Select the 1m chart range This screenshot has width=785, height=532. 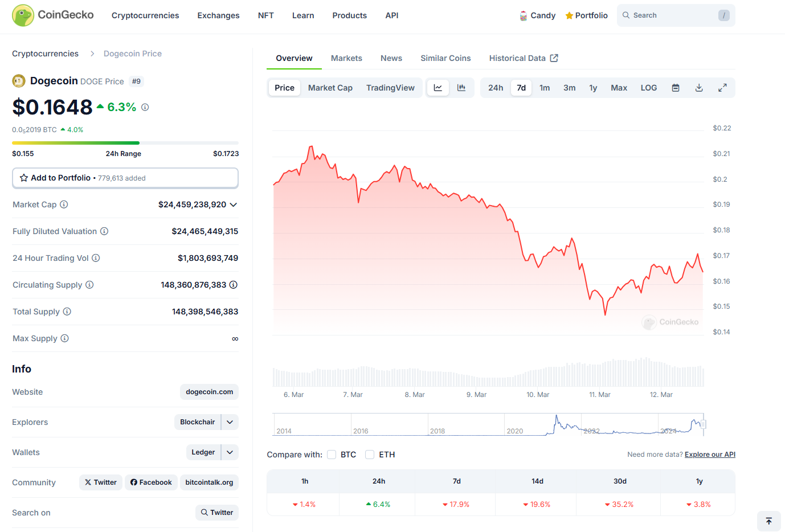[545, 88]
